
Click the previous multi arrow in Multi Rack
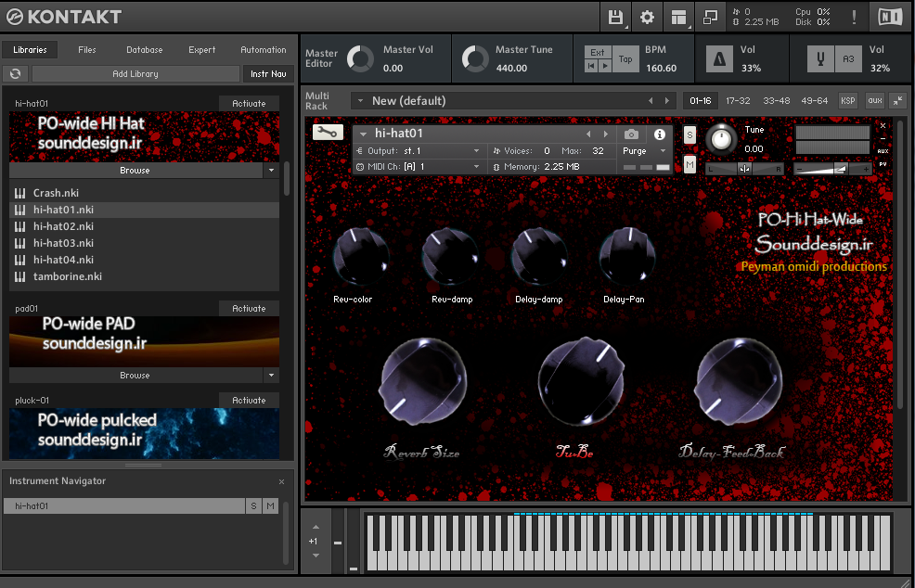tap(651, 101)
